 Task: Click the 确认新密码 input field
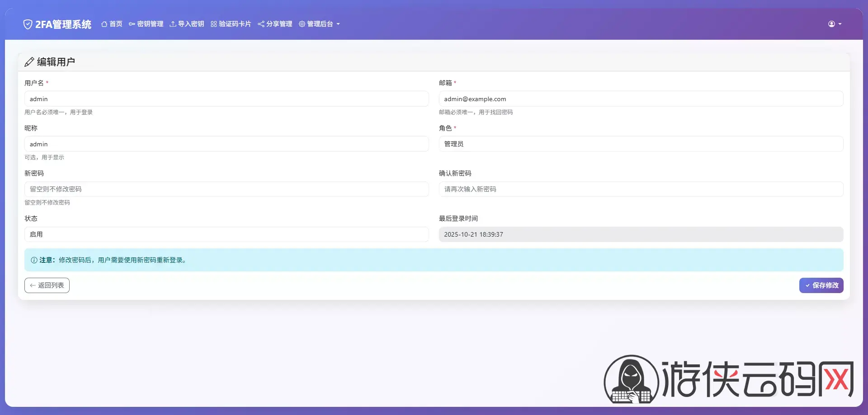pyautogui.click(x=641, y=189)
